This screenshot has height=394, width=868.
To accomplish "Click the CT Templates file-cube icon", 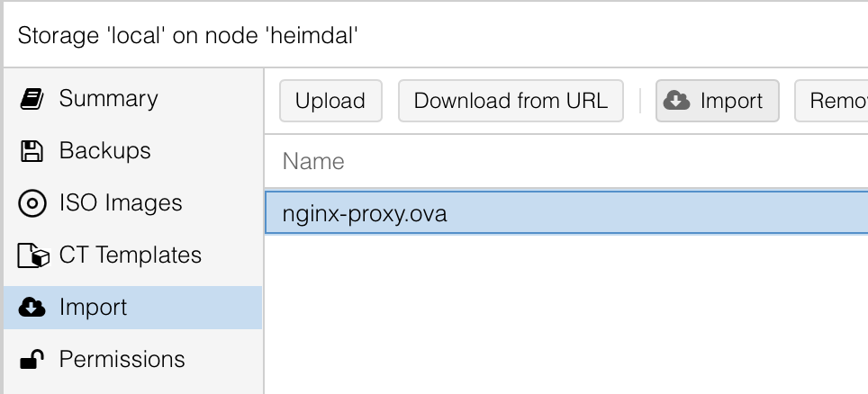I will (33, 255).
